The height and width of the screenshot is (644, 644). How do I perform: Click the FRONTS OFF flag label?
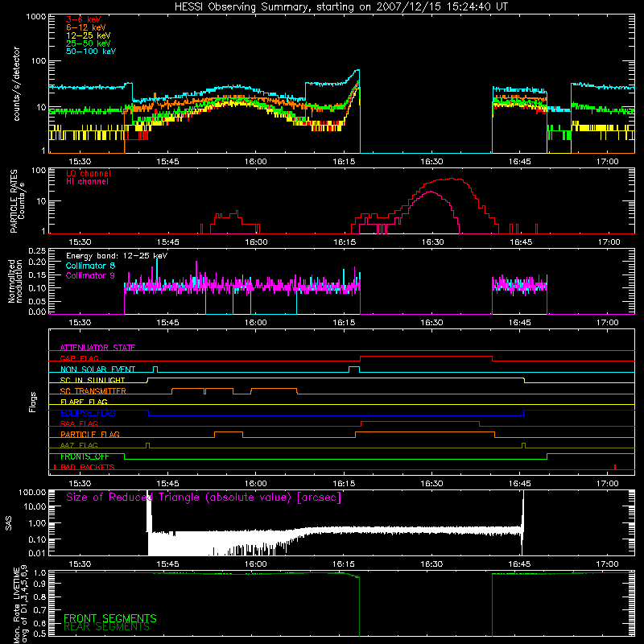pos(85,456)
